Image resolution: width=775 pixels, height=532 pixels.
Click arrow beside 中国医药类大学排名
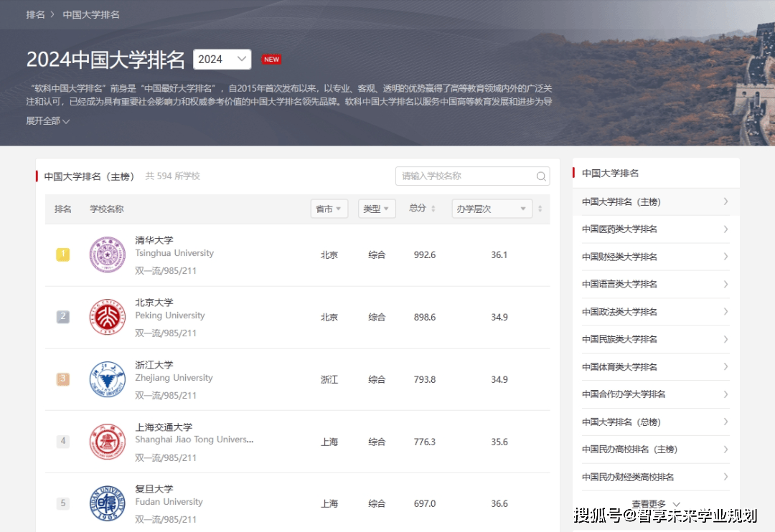click(725, 229)
